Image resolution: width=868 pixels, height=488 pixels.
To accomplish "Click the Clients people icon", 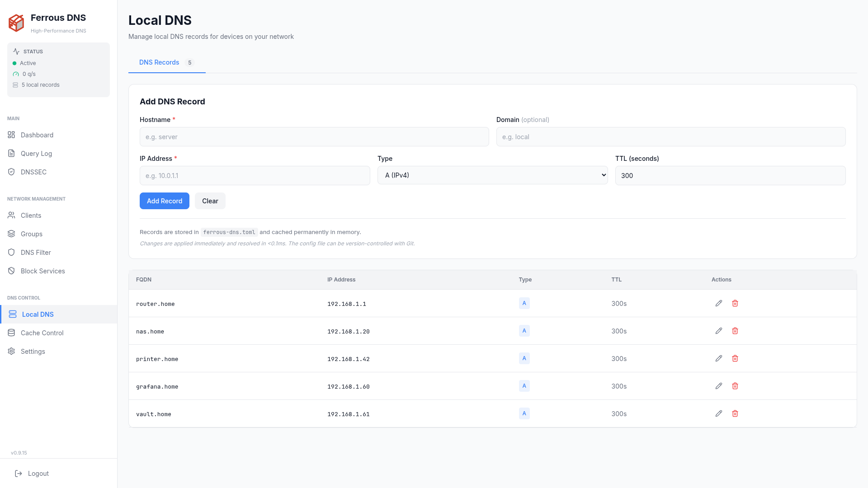I will (x=11, y=215).
